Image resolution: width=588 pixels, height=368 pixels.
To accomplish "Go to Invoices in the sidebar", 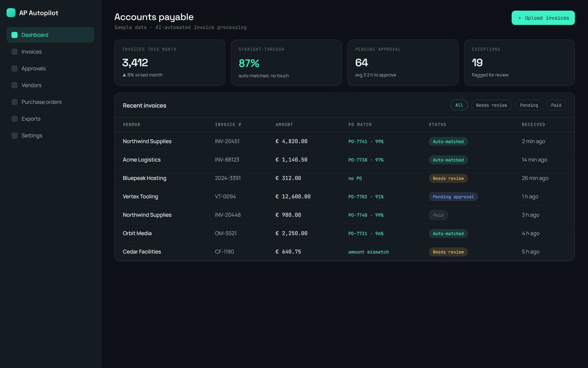I will [50, 52].
